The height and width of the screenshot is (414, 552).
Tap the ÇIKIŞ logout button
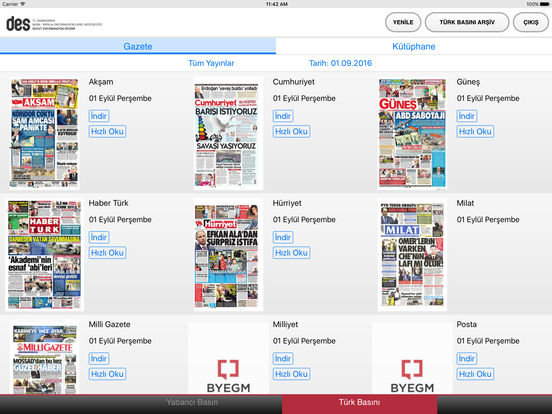click(x=531, y=22)
